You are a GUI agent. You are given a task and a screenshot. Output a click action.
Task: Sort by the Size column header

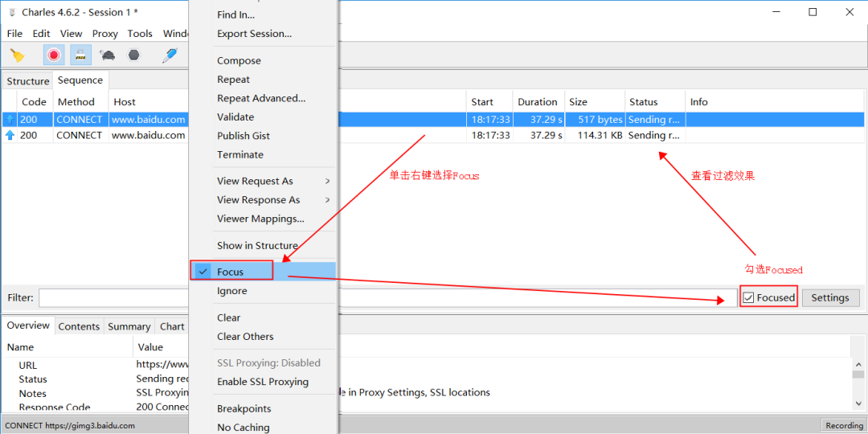[595, 102]
